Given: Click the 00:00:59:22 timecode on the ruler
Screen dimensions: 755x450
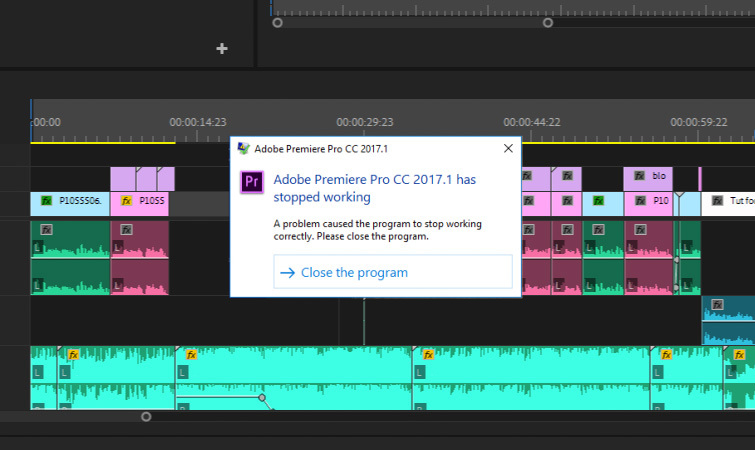Looking at the screenshot, I should [699, 122].
